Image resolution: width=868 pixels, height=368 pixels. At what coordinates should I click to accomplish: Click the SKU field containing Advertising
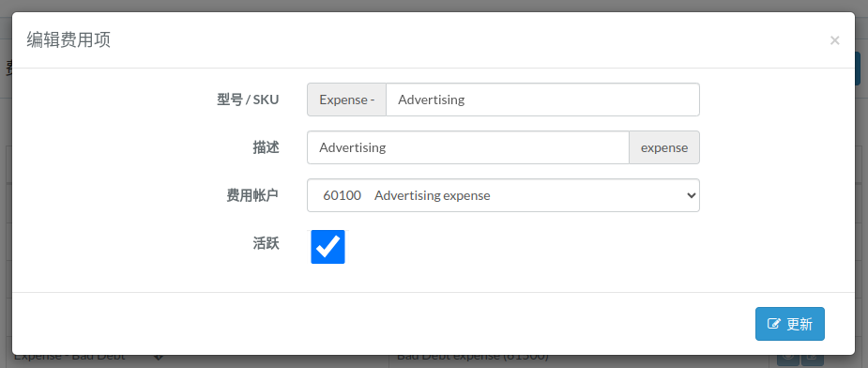point(542,100)
